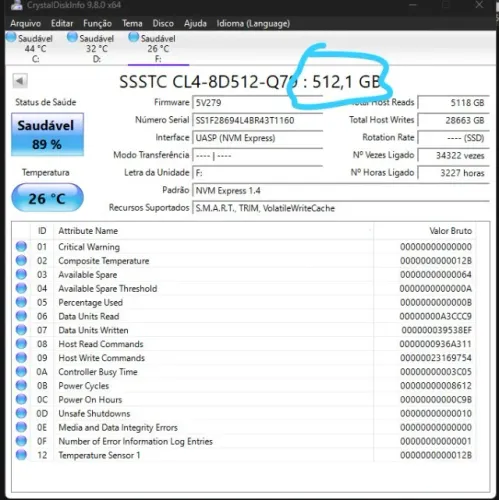Click status icon for Error Information Log Entries

(x=21, y=441)
